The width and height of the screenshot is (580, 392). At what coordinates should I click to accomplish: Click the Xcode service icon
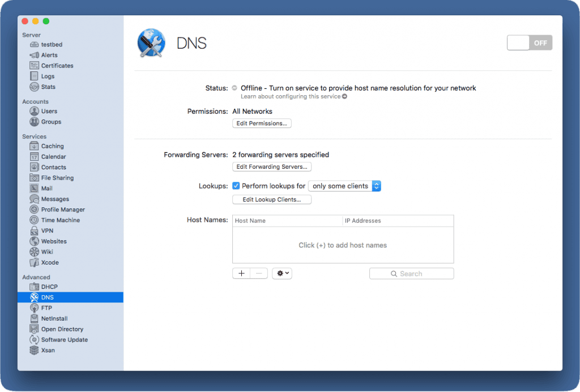(35, 262)
